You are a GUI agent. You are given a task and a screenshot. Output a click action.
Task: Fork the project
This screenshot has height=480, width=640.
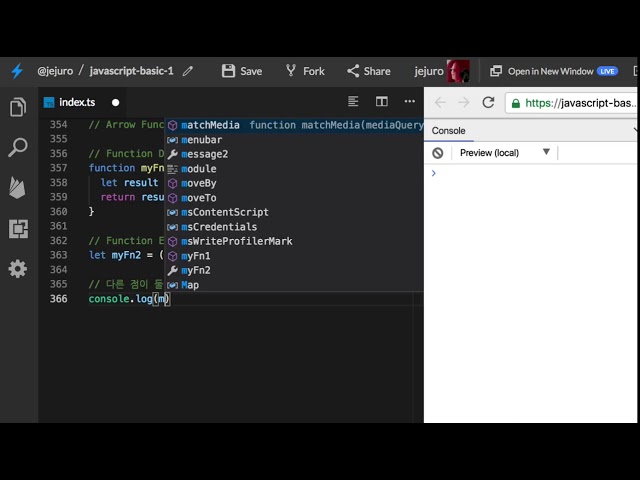click(305, 71)
